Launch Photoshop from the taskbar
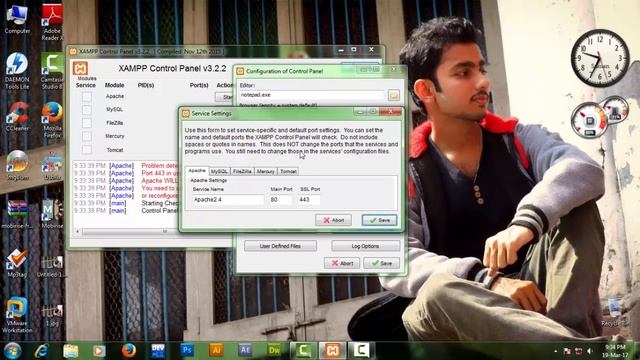This screenshot has width=640, height=360. [187, 351]
